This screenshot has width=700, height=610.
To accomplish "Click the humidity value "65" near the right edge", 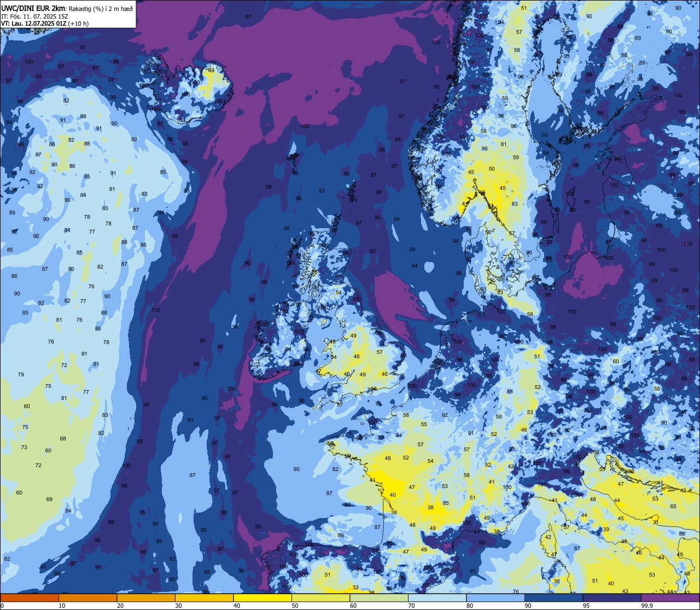I will (x=673, y=507).
